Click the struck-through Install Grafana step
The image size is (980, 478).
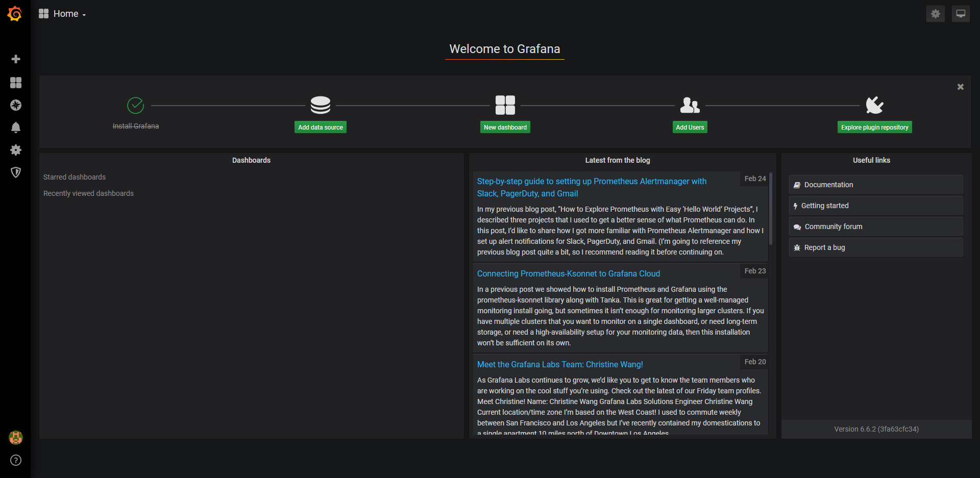[x=136, y=126]
